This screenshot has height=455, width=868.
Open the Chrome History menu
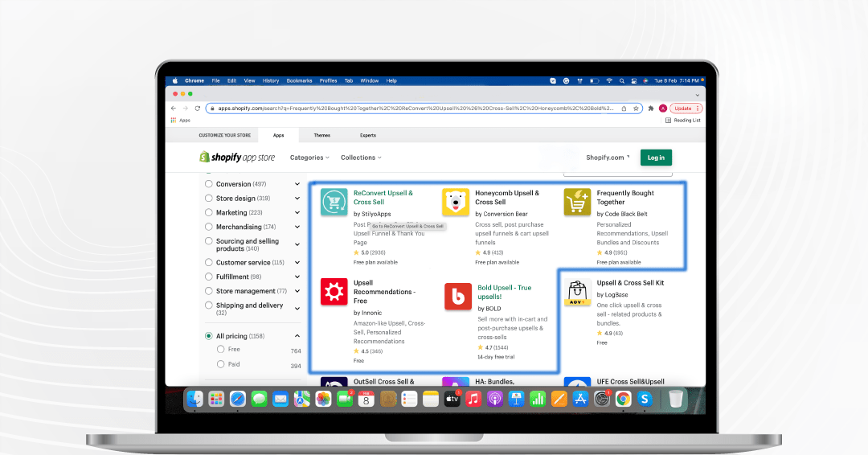click(271, 81)
